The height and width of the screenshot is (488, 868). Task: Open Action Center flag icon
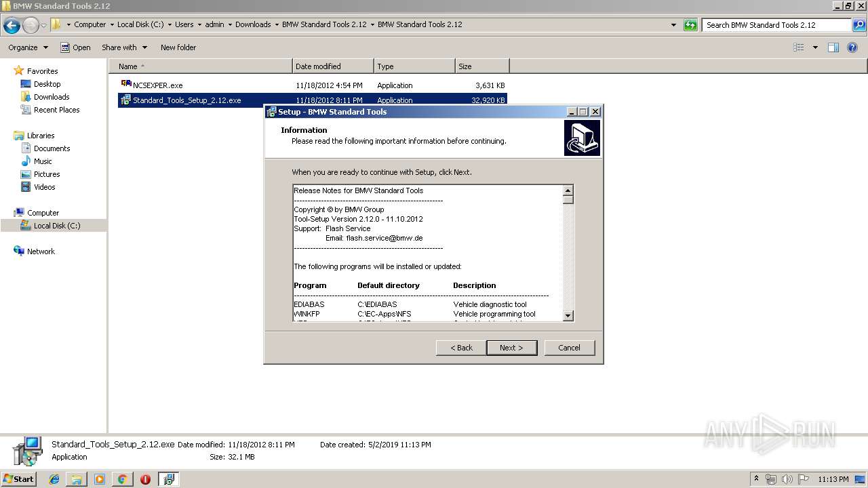click(x=803, y=479)
